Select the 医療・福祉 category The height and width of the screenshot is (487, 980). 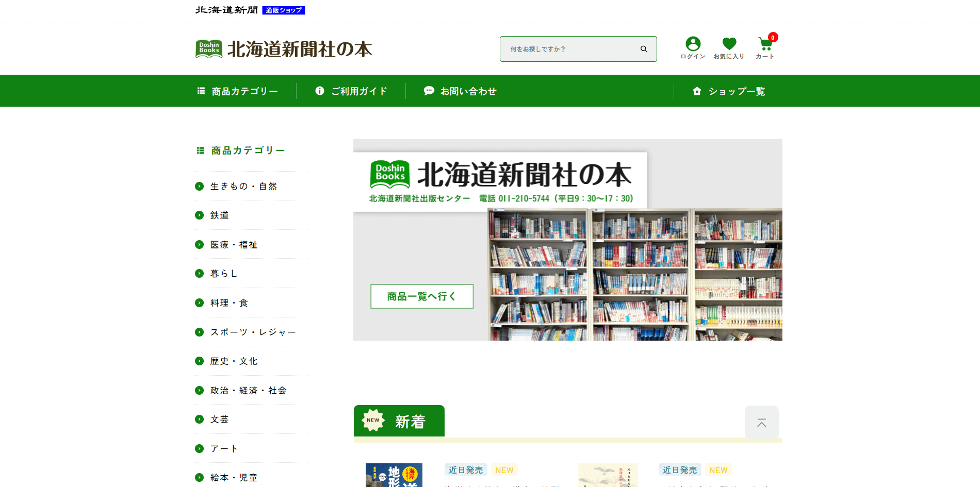coord(234,245)
